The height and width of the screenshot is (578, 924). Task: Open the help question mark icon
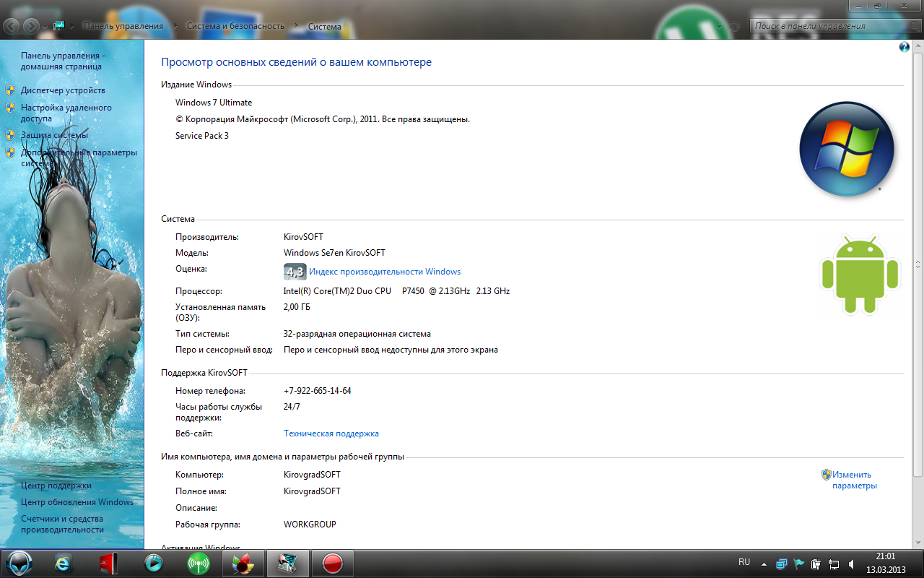905,47
